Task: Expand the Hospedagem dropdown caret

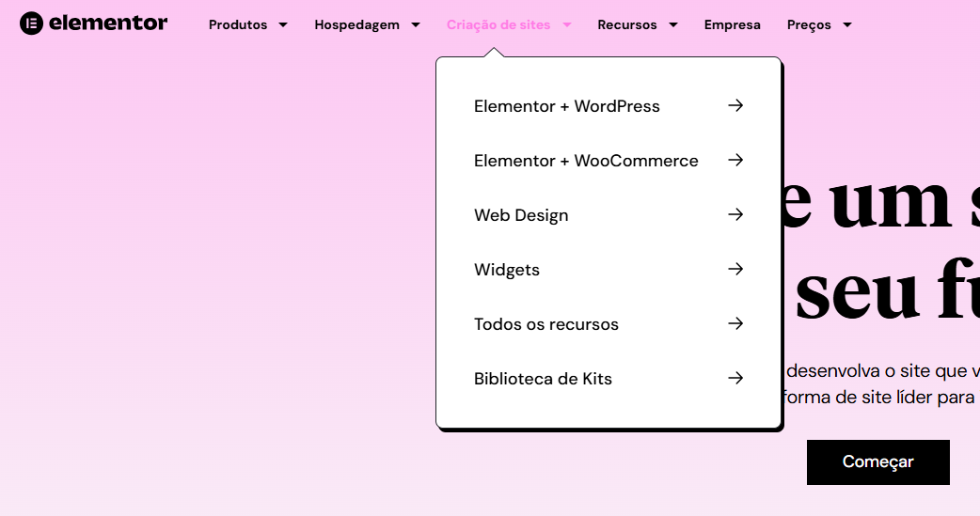Action: tap(416, 25)
